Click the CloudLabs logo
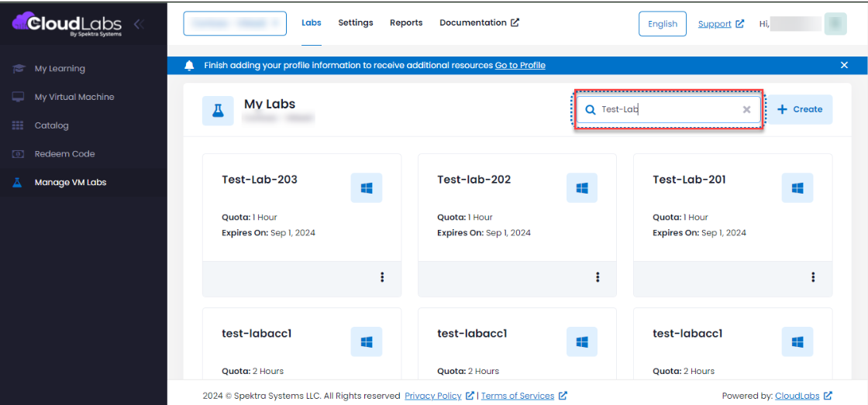Viewport: 868px width, 405px height. [68, 24]
